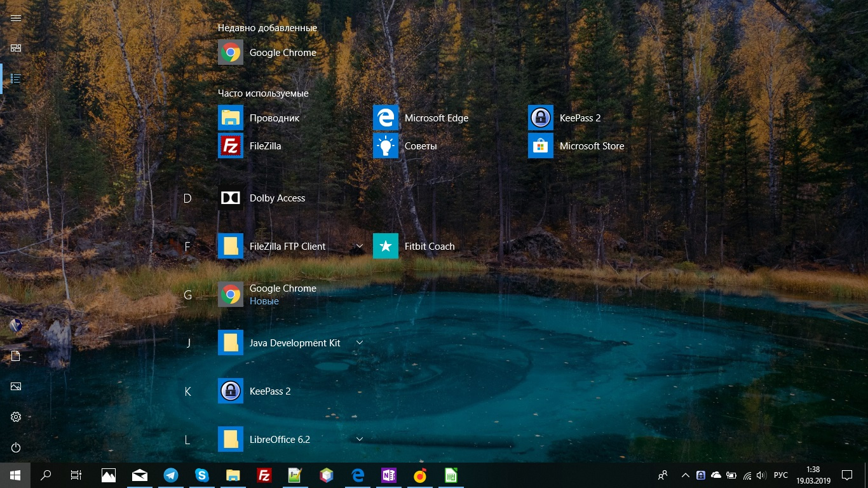This screenshot has width=868, height=488.
Task: Open KeePass 2 under letter K
Action: click(x=254, y=391)
